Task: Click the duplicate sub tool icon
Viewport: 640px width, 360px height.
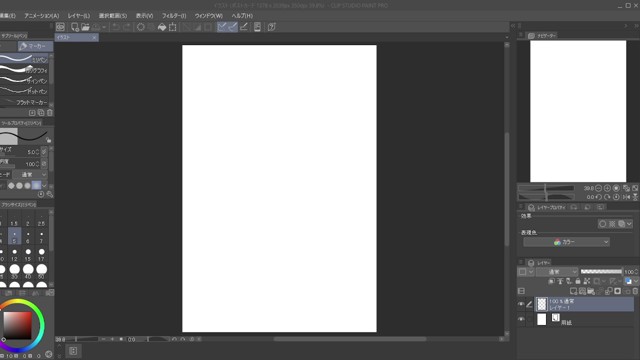Action: pos(41,113)
